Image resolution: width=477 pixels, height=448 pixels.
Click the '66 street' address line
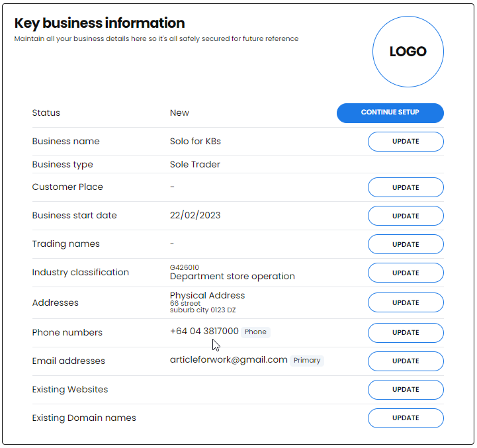(x=185, y=303)
